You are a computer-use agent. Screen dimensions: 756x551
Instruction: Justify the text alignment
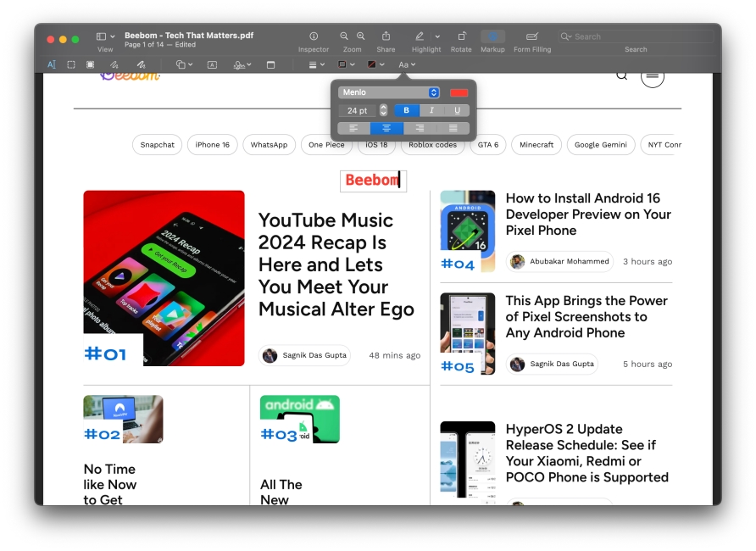(x=453, y=128)
